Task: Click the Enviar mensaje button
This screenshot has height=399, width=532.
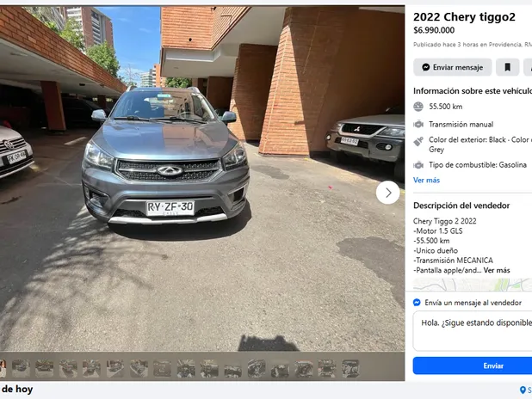Action: (x=452, y=67)
